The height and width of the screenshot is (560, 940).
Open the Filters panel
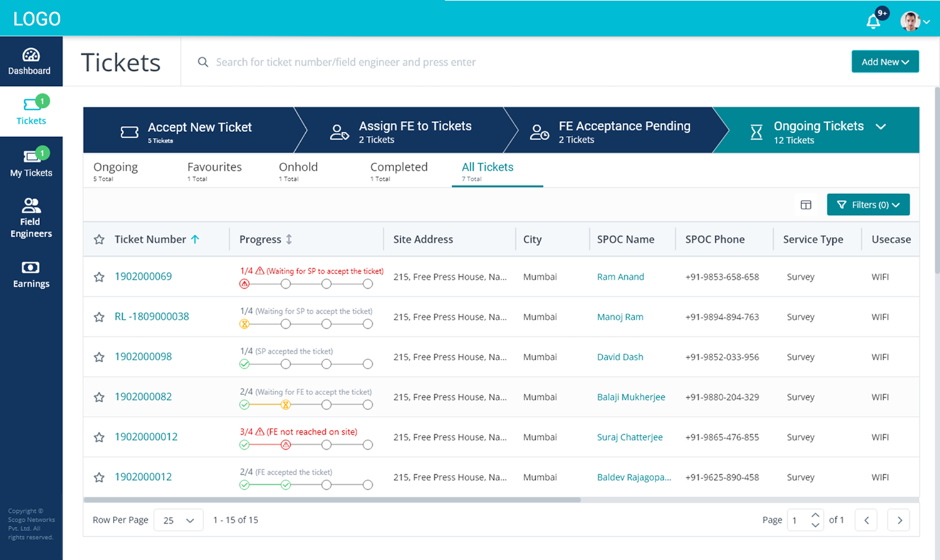[x=868, y=204]
